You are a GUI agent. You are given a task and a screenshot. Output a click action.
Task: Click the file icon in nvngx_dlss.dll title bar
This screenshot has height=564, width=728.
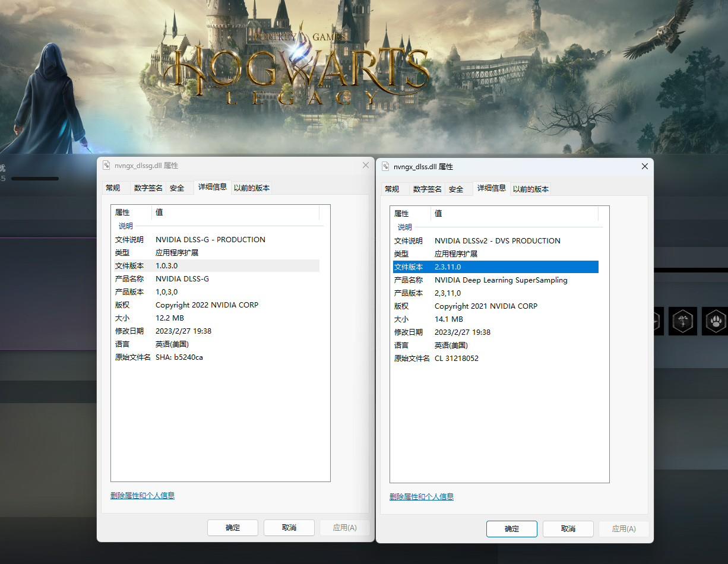pos(385,167)
